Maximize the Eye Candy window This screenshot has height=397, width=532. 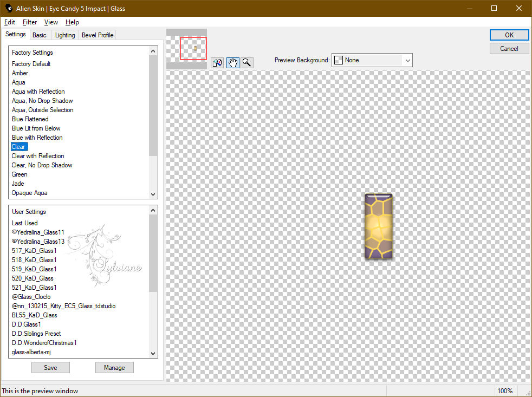(494, 8)
